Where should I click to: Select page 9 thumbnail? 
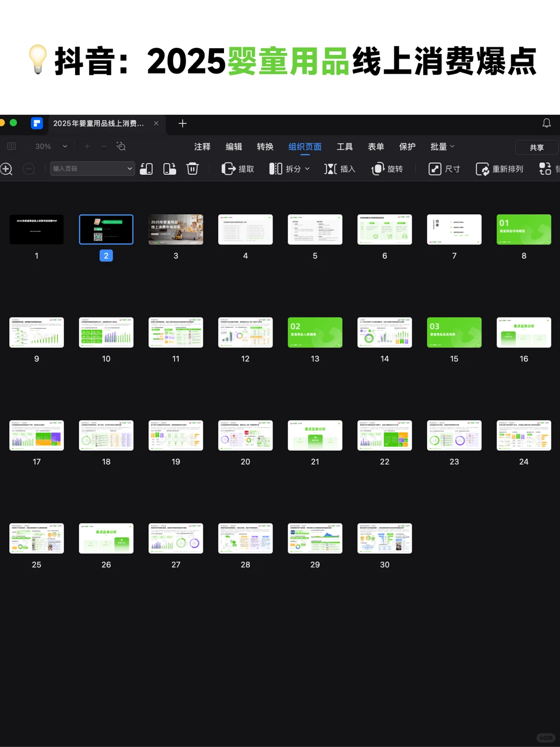[x=37, y=333]
